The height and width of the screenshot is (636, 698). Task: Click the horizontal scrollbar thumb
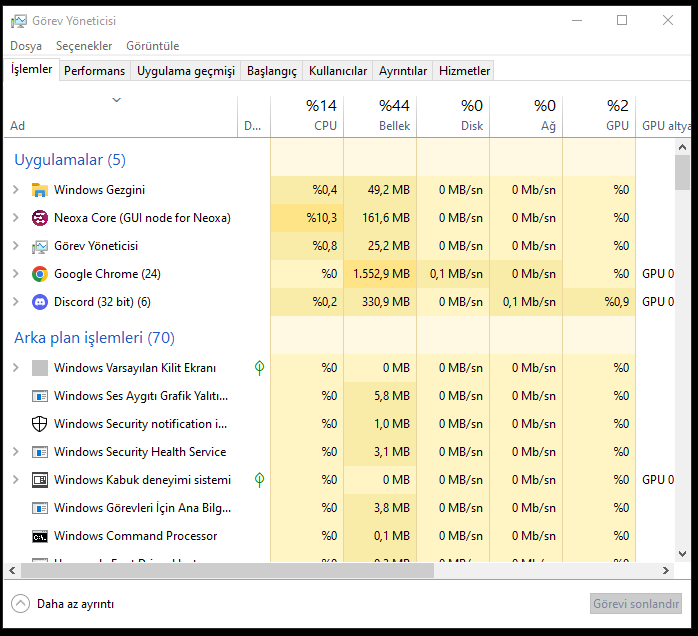point(220,571)
